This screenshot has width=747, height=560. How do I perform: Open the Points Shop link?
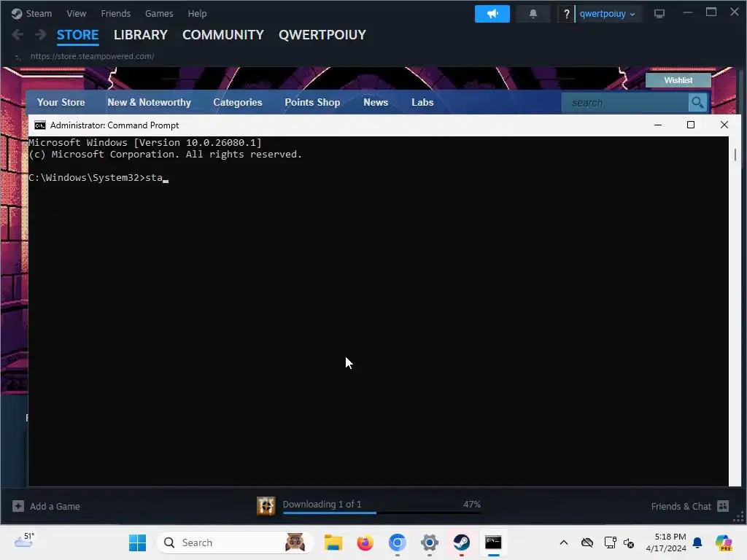(x=312, y=102)
